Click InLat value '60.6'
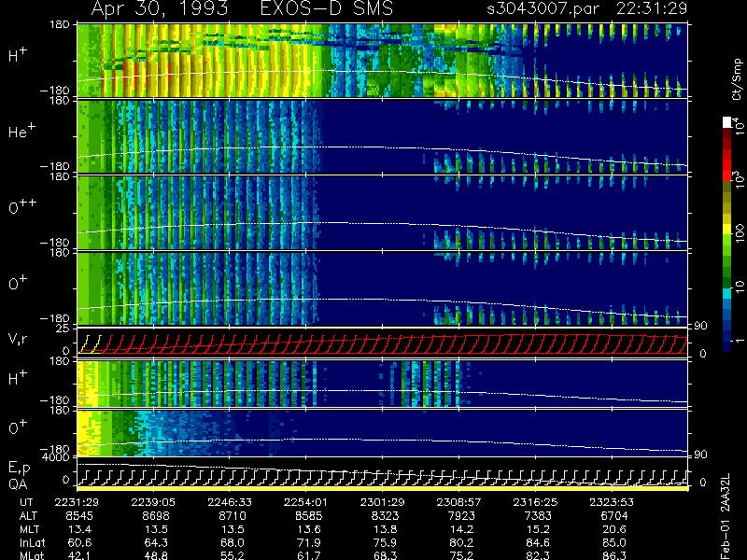 tap(80, 542)
